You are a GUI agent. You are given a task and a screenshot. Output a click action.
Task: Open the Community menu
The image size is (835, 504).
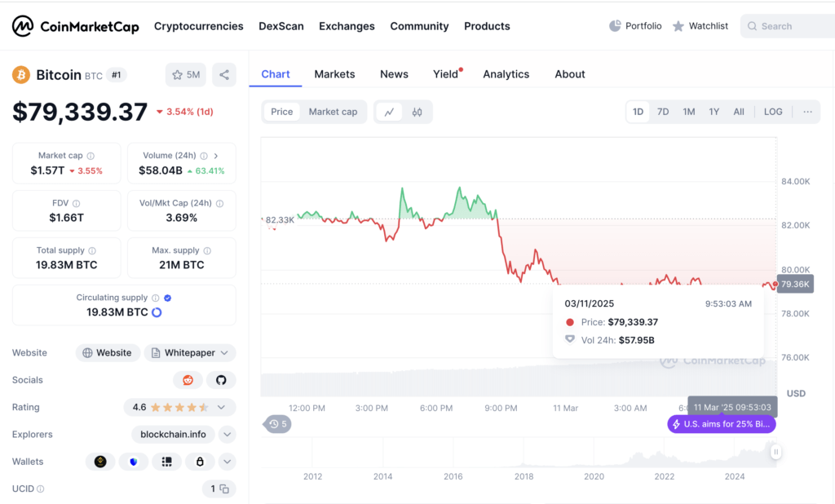click(x=420, y=26)
